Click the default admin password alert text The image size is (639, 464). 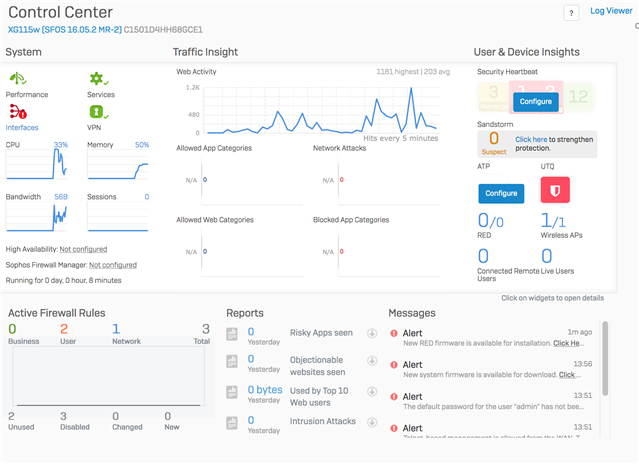[x=494, y=407]
